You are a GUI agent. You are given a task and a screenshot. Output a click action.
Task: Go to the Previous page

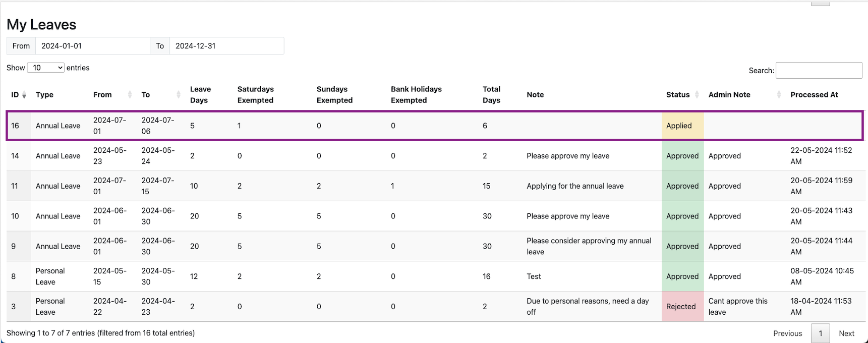(x=787, y=333)
